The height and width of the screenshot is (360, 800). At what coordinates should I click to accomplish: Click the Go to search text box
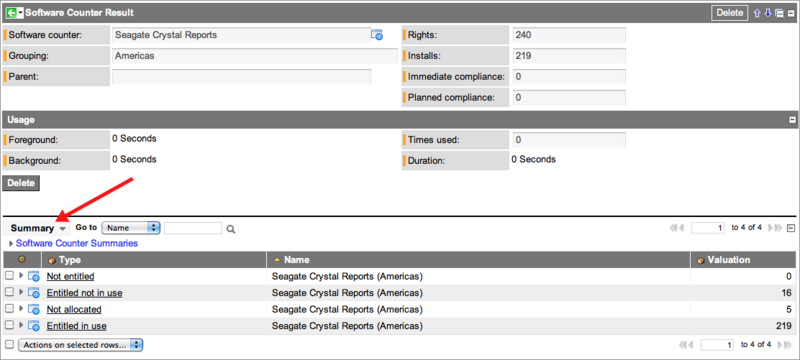[193, 228]
